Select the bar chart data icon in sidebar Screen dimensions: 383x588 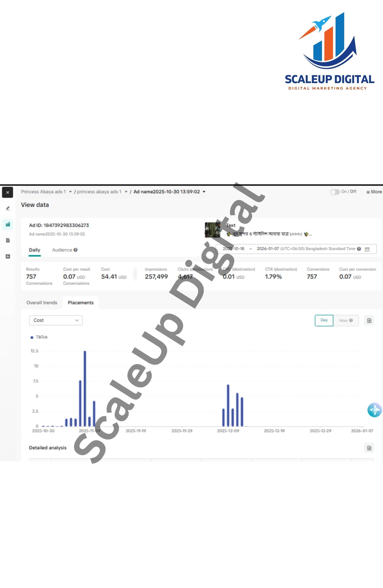(8, 224)
